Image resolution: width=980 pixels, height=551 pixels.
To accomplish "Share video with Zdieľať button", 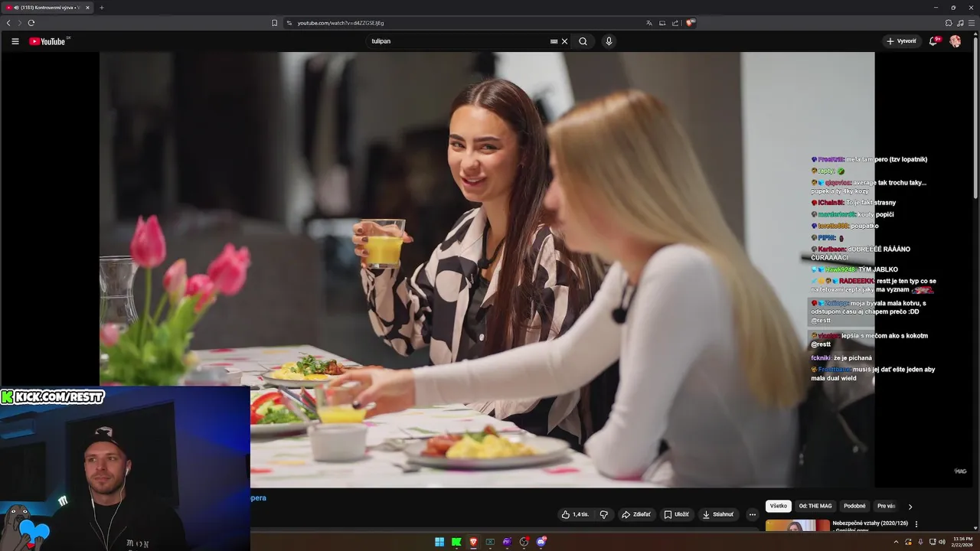I will [x=635, y=514].
